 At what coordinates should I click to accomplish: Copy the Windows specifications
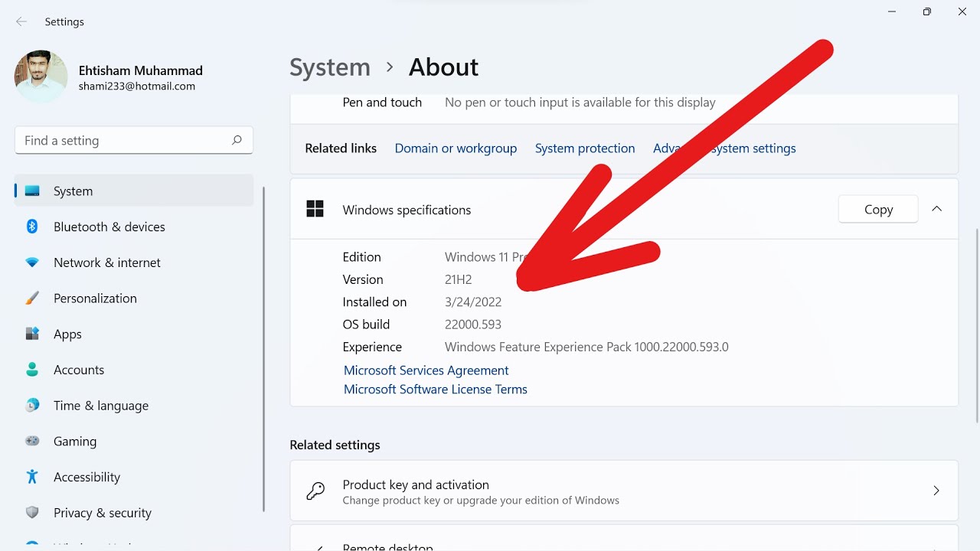click(878, 209)
